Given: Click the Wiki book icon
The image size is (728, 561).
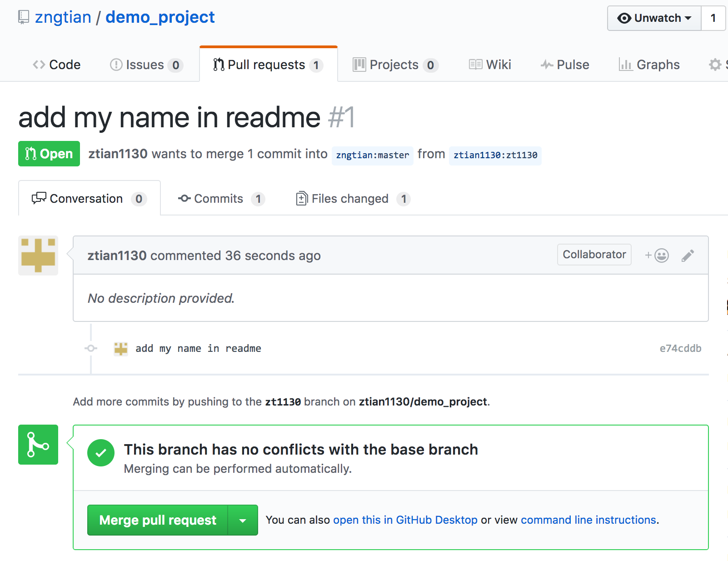Looking at the screenshot, I should (x=476, y=65).
